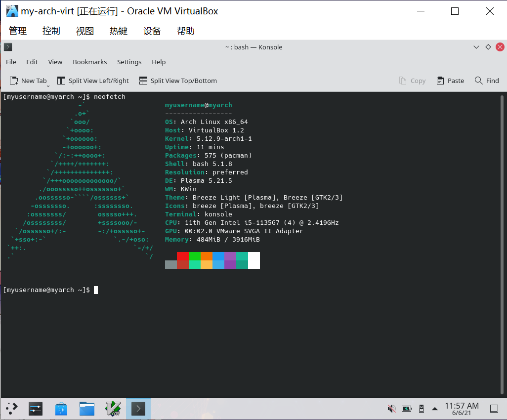This screenshot has width=507, height=420.
Task: Open System Settings from the taskbar
Action: pos(36,408)
